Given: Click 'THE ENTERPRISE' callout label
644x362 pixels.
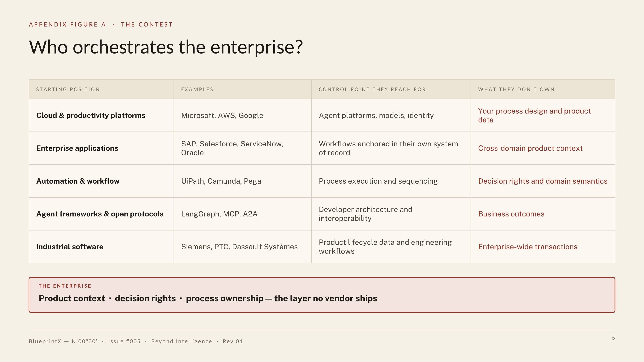Looking at the screenshot, I should click(65, 286).
